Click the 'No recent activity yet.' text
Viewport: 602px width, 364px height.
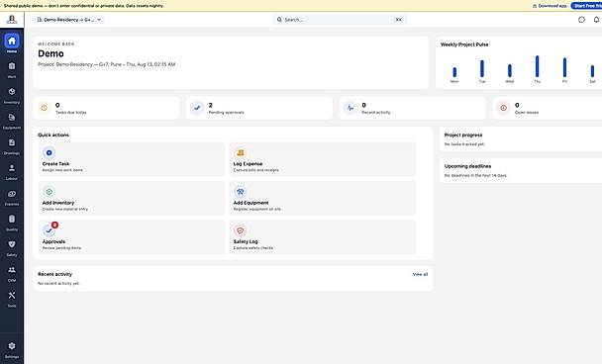click(58, 284)
